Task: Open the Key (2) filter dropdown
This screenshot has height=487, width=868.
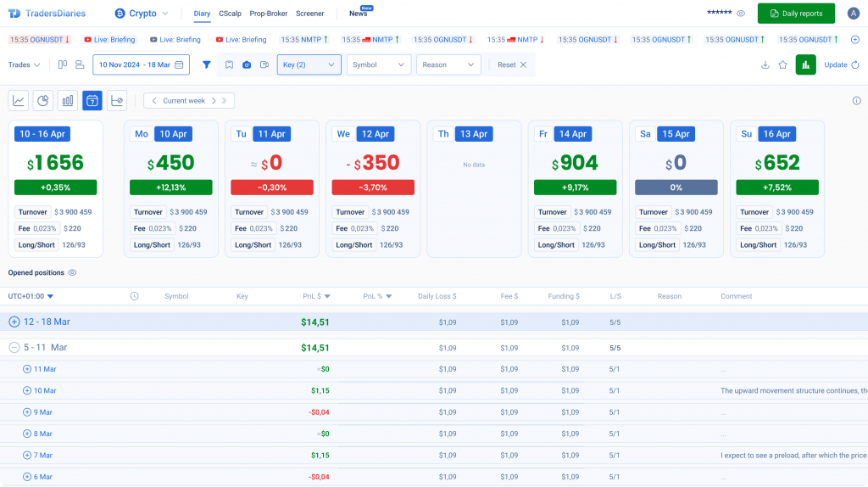Action: tap(309, 64)
